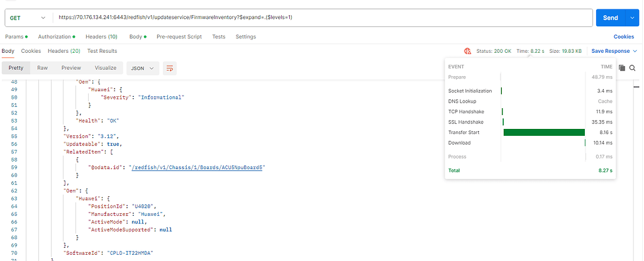
Task: Switch to Test Results tab
Action: tap(102, 51)
